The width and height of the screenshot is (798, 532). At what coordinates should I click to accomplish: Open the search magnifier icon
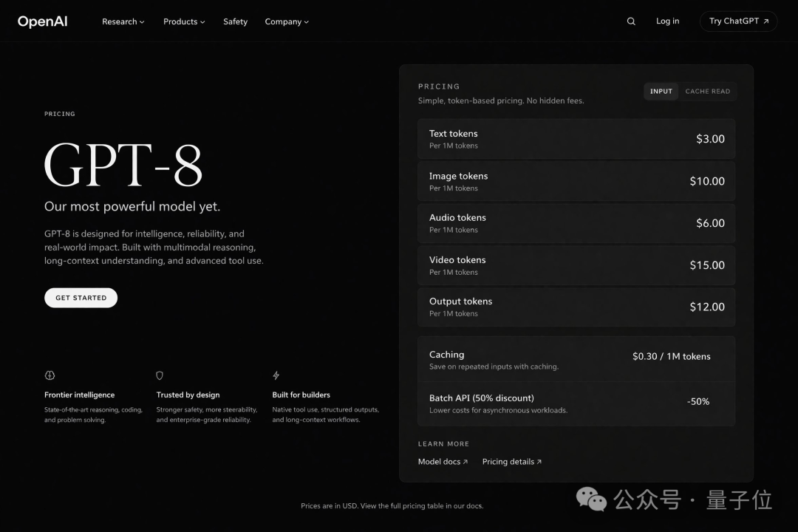pos(631,21)
